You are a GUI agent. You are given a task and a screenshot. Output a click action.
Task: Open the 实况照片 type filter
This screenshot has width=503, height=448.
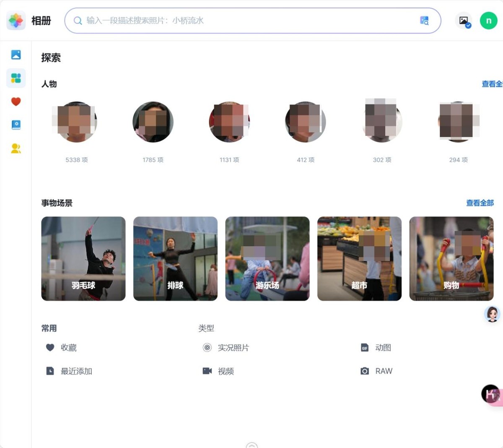coord(233,347)
